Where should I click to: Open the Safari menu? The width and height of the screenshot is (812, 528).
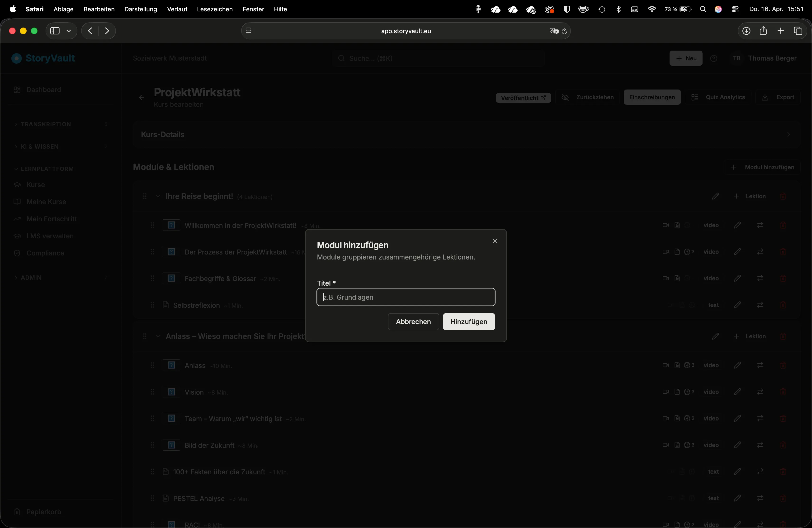click(34, 9)
